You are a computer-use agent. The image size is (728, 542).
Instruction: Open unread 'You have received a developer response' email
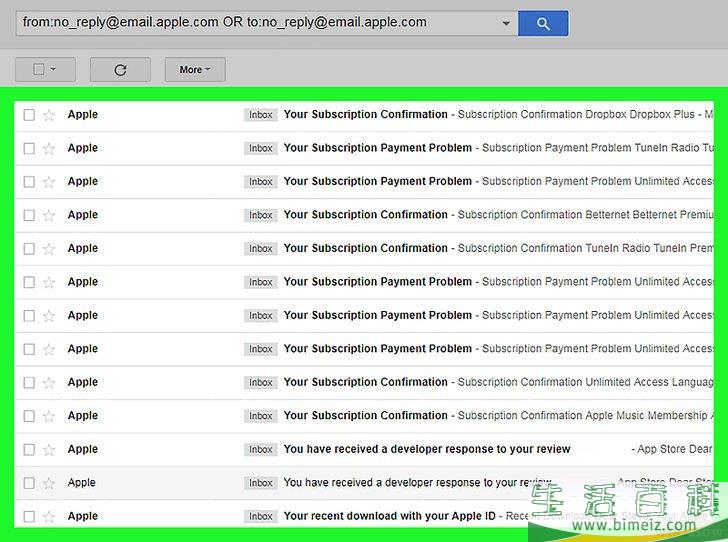[x=427, y=449]
